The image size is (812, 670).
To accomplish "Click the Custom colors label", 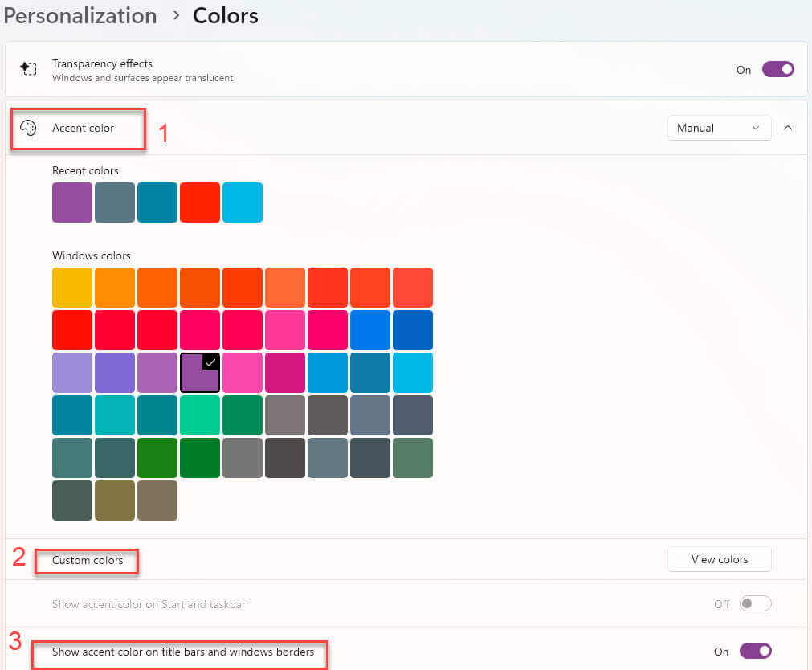I will click(x=88, y=560).
